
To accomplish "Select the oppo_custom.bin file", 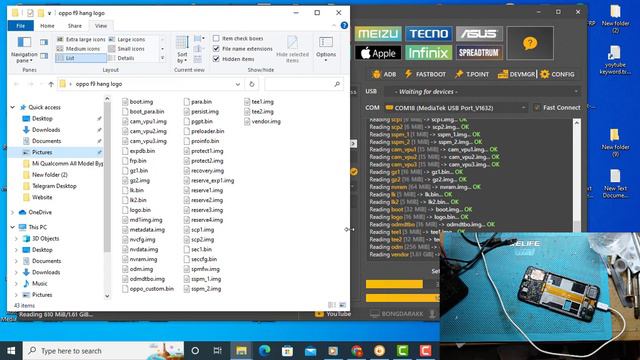I will [x=148, y=289].
